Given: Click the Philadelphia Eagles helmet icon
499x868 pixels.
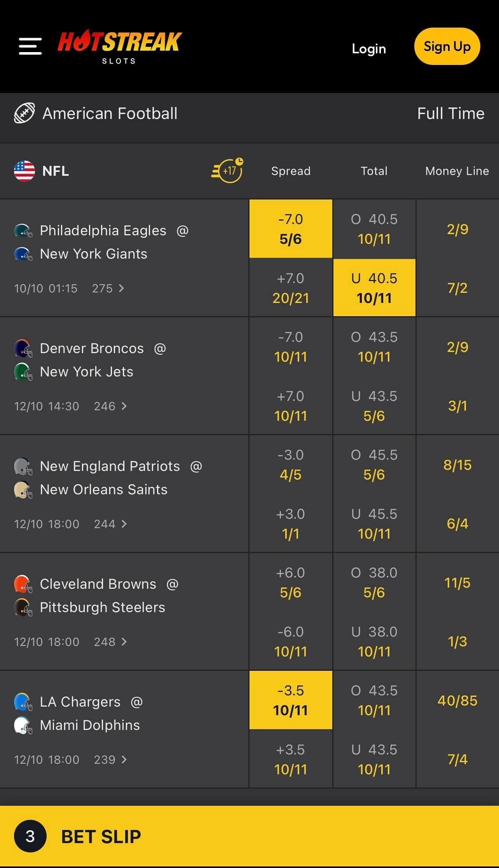Looking at the screenshot, I should (x=23, y=231).
